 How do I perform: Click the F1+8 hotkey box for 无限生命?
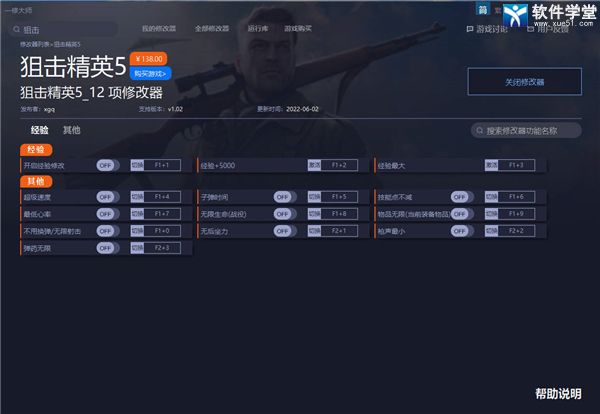(x=339, y=214)
